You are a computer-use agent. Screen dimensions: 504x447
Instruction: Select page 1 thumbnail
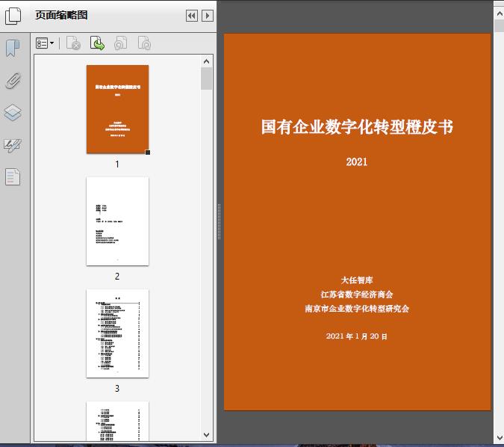[x=118, y=109]
